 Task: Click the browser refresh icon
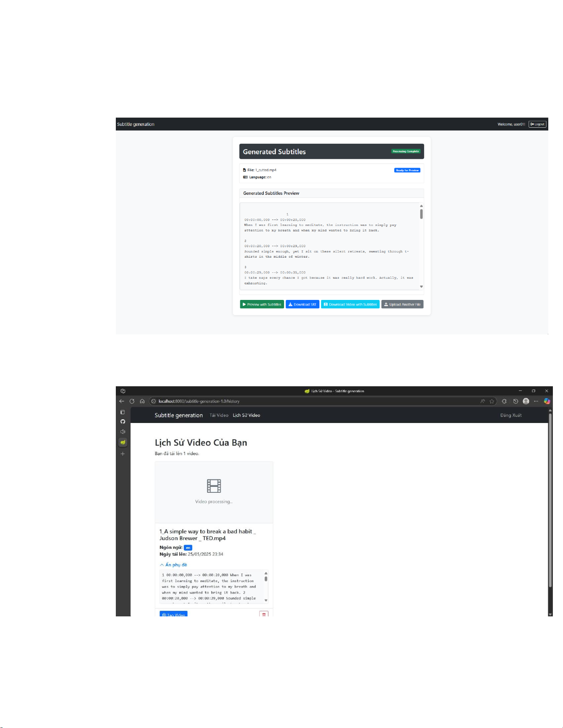[x=132, y=401]
